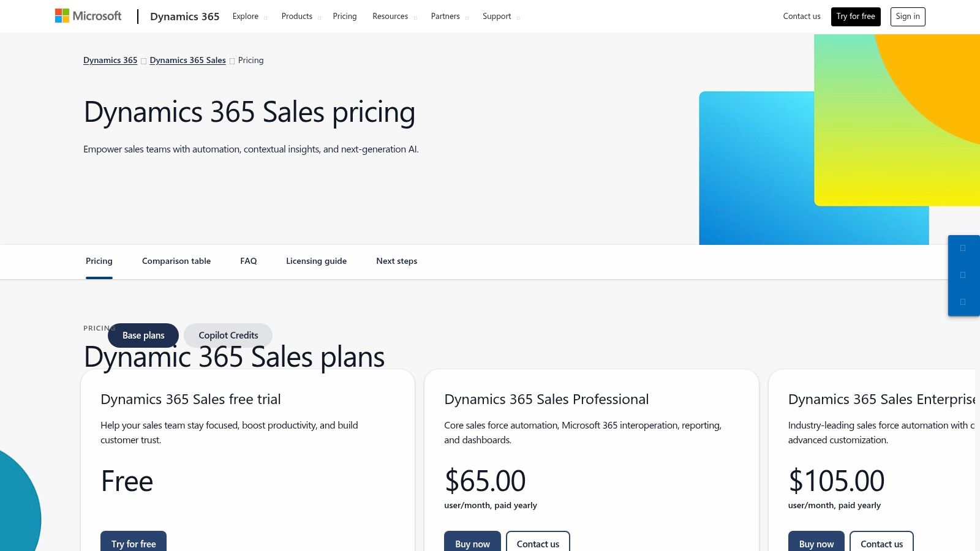Click the Try for free button

(x=855, y=17)
